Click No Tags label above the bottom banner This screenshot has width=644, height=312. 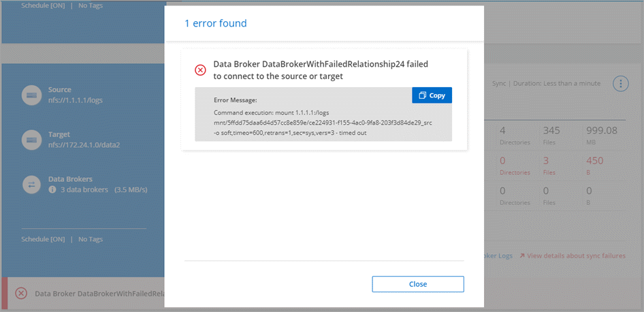(x=91, y=239)
